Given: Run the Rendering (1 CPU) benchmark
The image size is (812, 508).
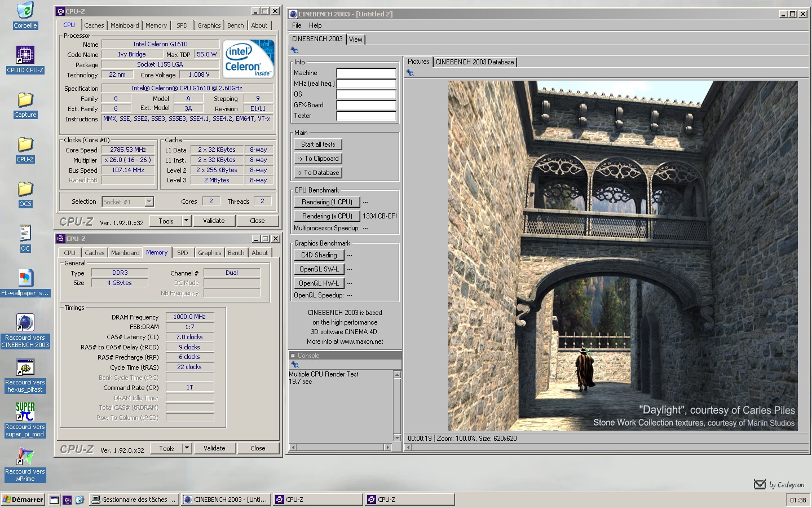Looking at the screenshot, I should 327,202.
